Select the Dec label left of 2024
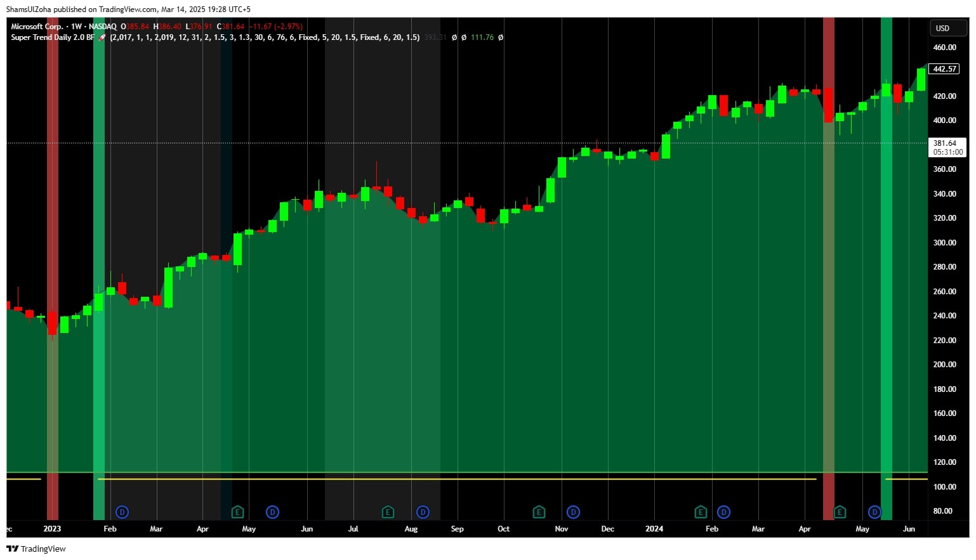Screen dimensions: 976x560 (x=608, y=529)
